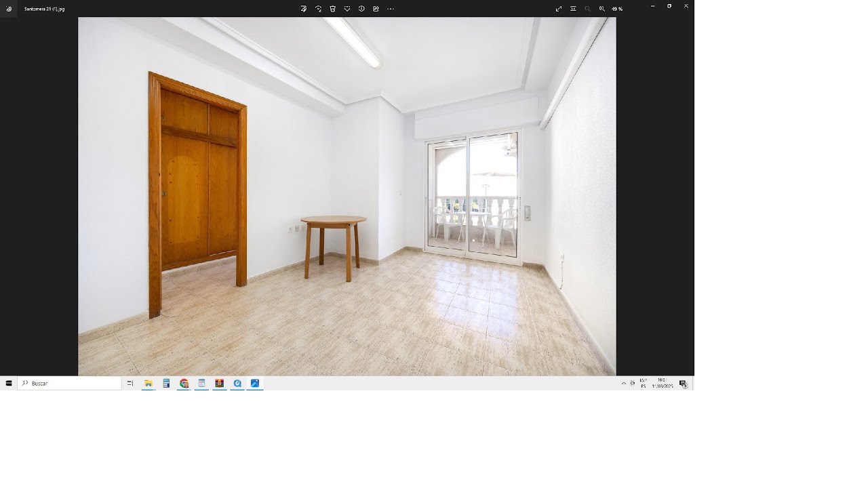
Task: Restore down the Photos window
Action: [x=669, y=6]
